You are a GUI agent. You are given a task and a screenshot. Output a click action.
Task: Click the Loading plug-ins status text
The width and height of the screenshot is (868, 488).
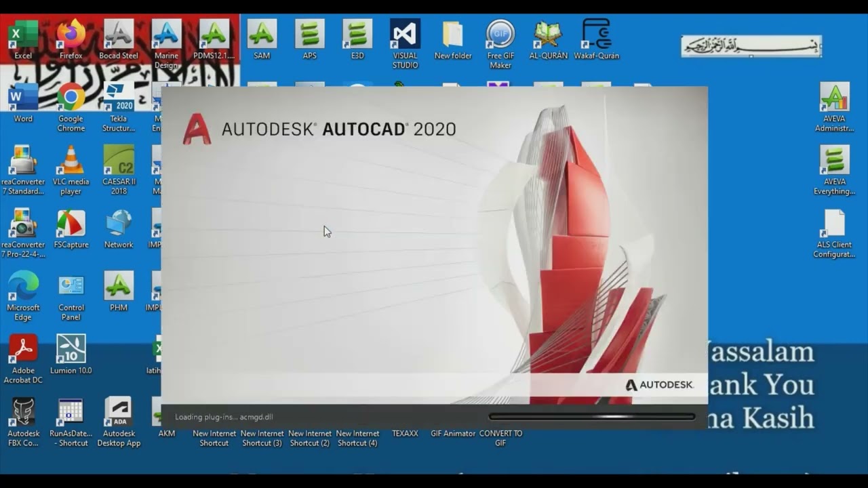(224, 418)
